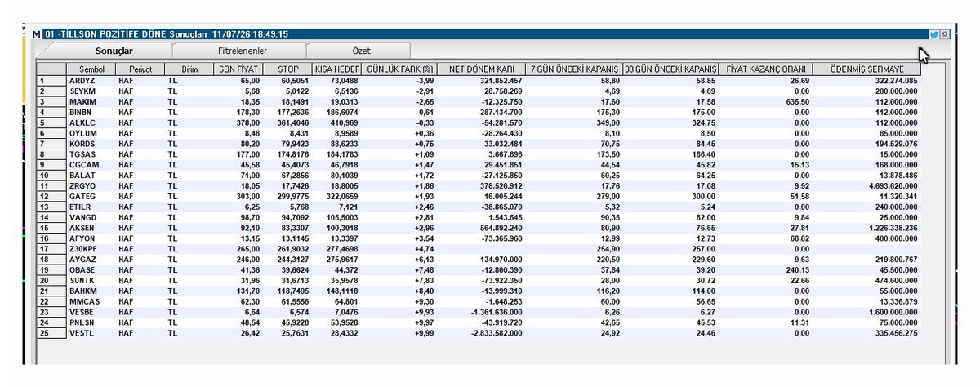Switch to the Sonuçlar tab
980x387 pixels.
114,51
